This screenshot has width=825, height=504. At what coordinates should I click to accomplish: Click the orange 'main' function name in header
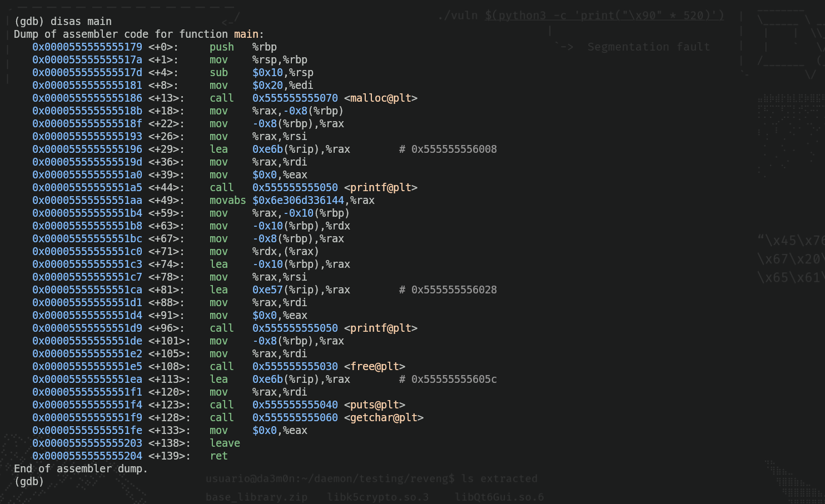(246, 34)
